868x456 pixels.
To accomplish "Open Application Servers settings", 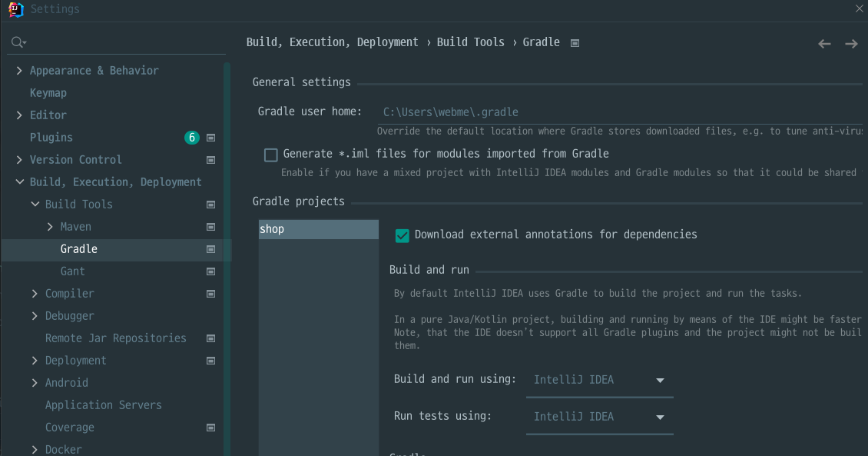I will (104, 405).
